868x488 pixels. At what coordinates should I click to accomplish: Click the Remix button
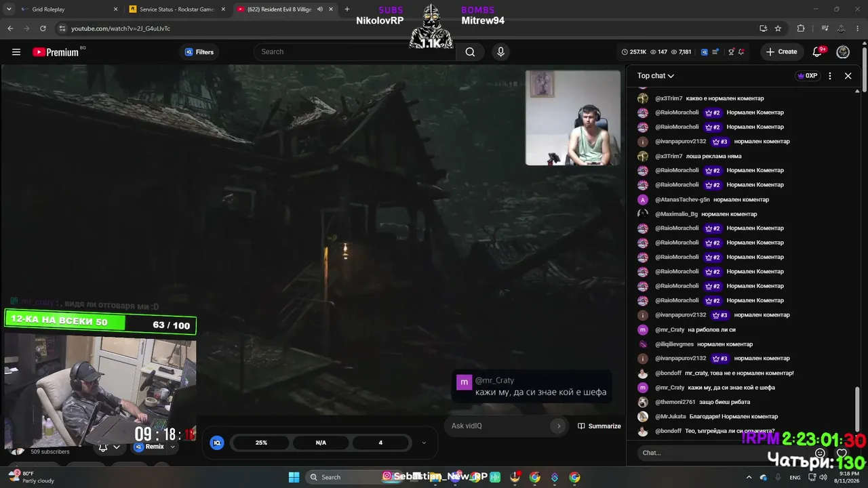click(x=149, y=447)
